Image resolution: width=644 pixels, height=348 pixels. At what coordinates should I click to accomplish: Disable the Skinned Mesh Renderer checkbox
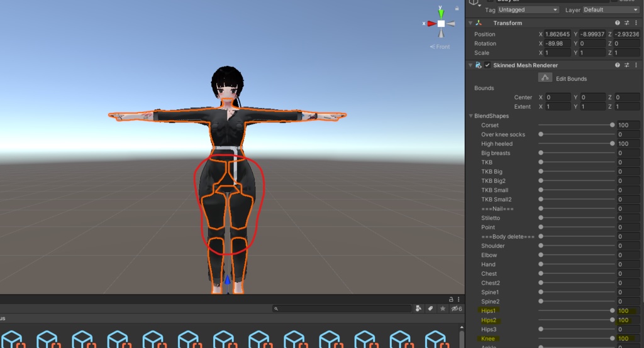pos(487,65)
